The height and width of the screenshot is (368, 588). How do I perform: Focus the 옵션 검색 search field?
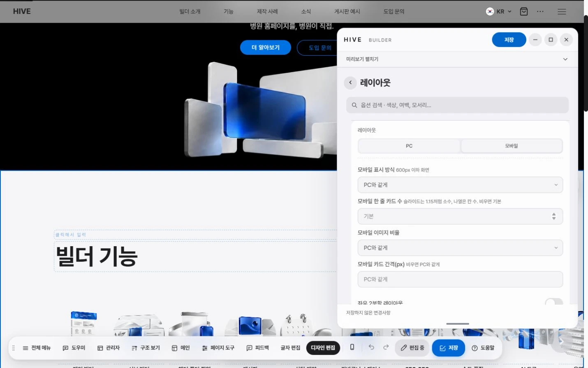(x=457, y=105)
